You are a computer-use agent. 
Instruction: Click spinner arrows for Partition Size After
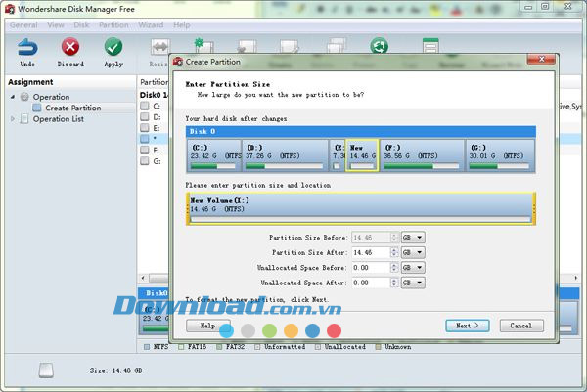pos(394,252)
